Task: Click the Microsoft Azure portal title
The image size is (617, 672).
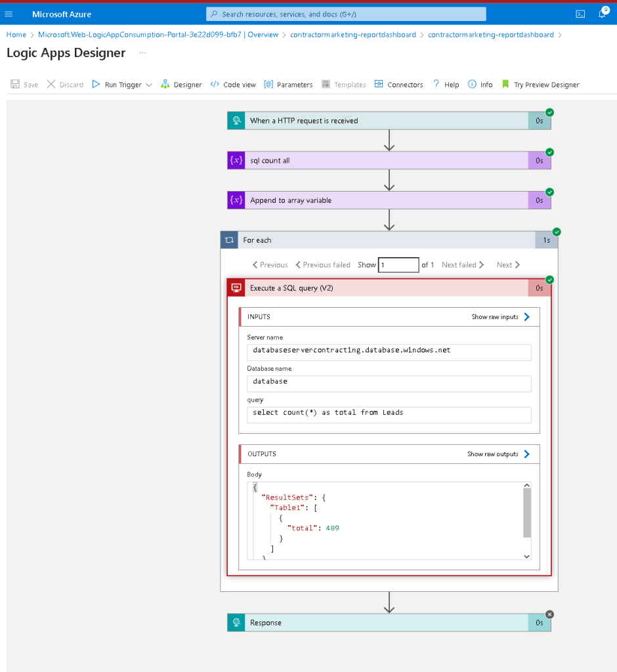Action: point(62,14)
